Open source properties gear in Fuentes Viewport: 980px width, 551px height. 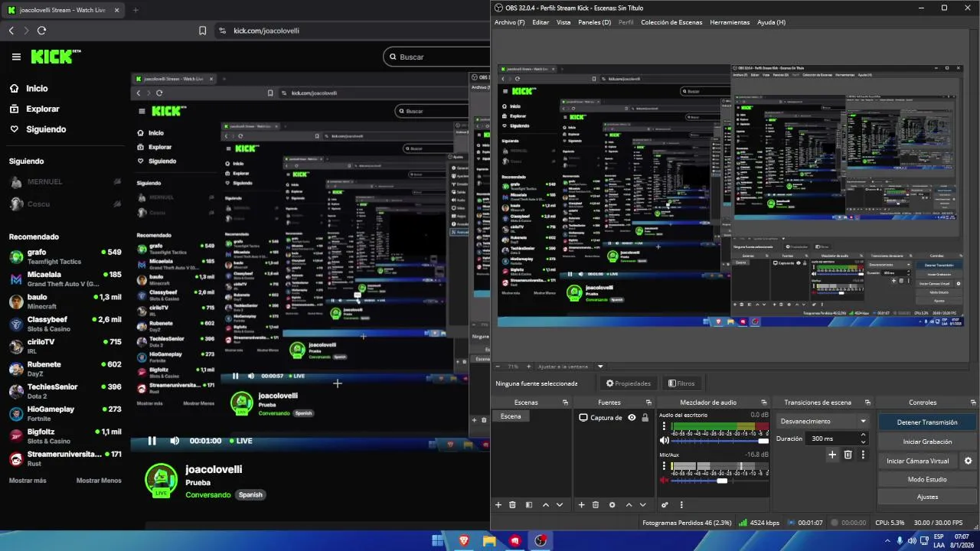tap(612, 505)
